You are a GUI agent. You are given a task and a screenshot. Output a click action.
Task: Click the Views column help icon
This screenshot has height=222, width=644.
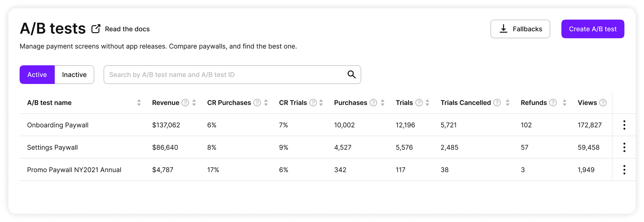click(603, 103)
